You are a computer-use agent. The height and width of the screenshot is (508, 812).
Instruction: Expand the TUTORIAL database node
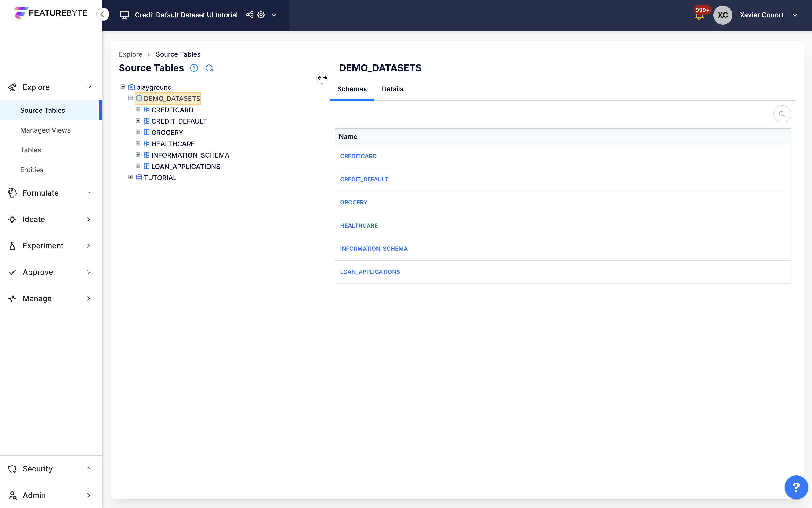tap(130, 177)
